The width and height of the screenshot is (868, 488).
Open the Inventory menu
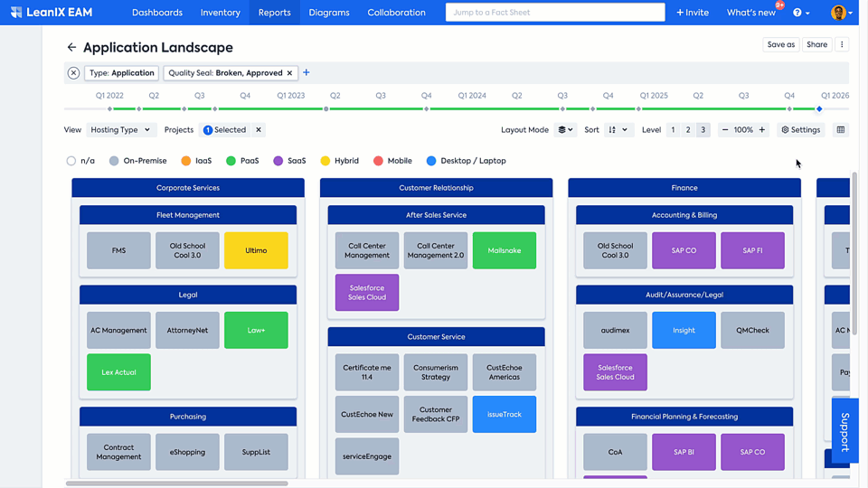coord(221,12)
